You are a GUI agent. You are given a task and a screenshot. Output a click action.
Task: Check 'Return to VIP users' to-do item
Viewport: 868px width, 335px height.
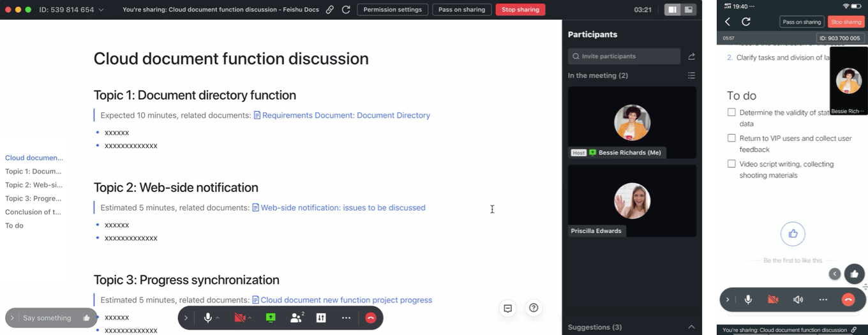731,138
